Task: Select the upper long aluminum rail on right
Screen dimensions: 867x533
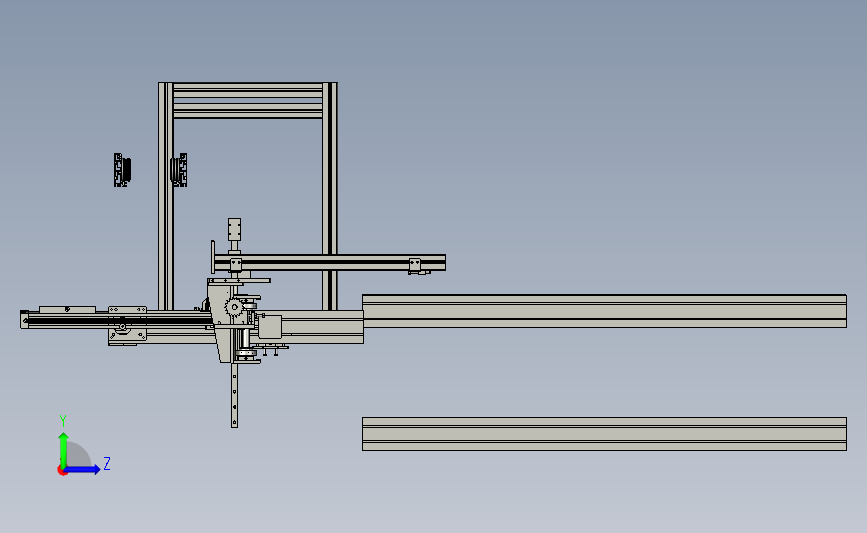Action: [604, 311]
